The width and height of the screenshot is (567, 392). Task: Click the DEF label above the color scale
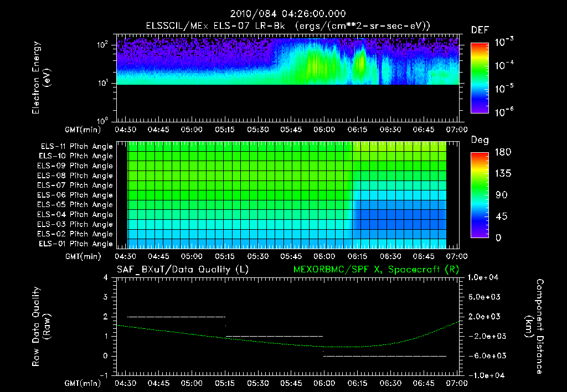click(480, 30)
